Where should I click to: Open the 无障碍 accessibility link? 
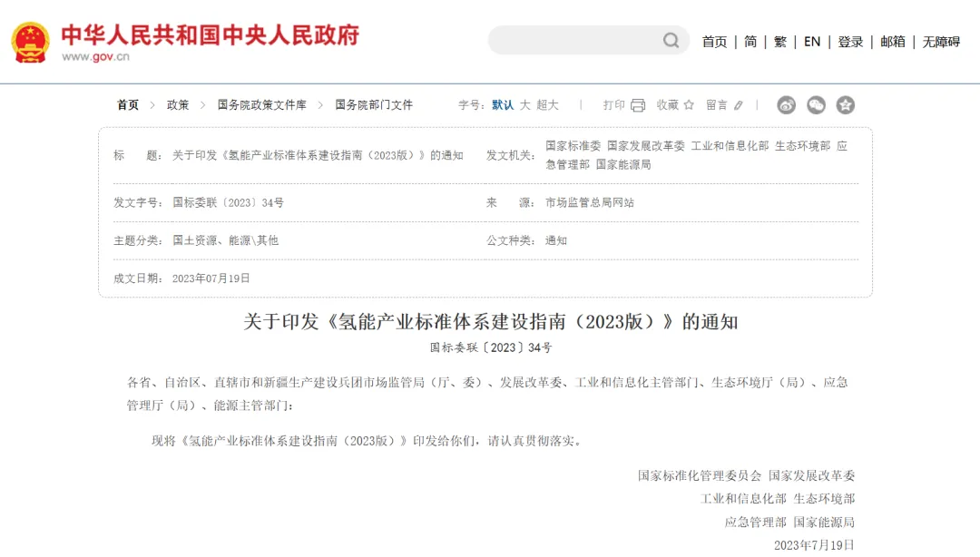(941, 42)
